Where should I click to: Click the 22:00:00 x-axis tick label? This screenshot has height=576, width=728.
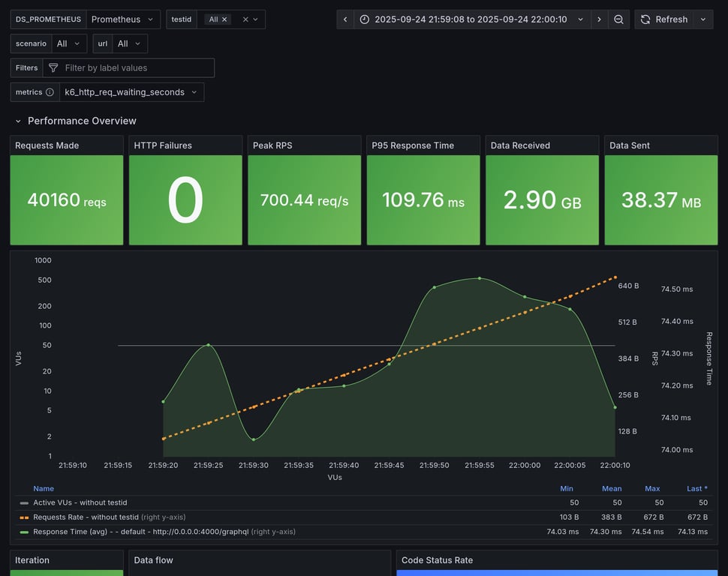[x=525, y=465]
